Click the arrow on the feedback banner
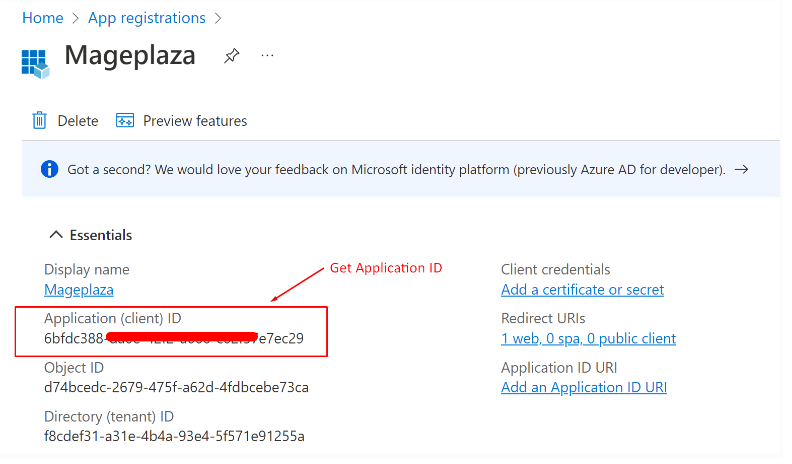Image resolution: width=792 pixels, height=464 pixels. [741, 170]
